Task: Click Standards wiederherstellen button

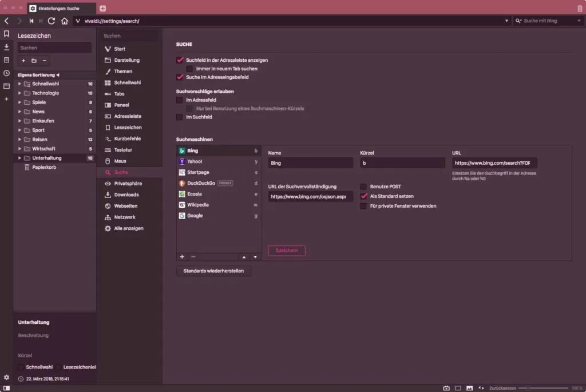Action: tap(213, 271)
